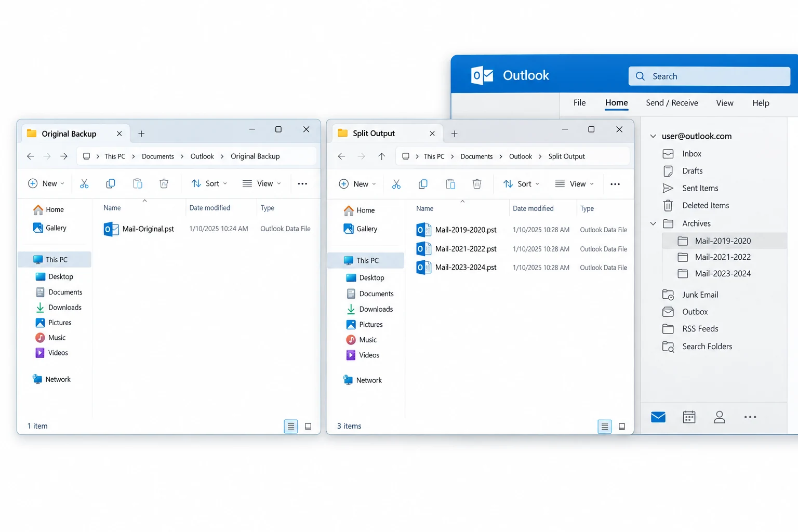Open See more menu in Split Output toolbar
This screenshot has height=532, width=798.
(x=615, y=184)
